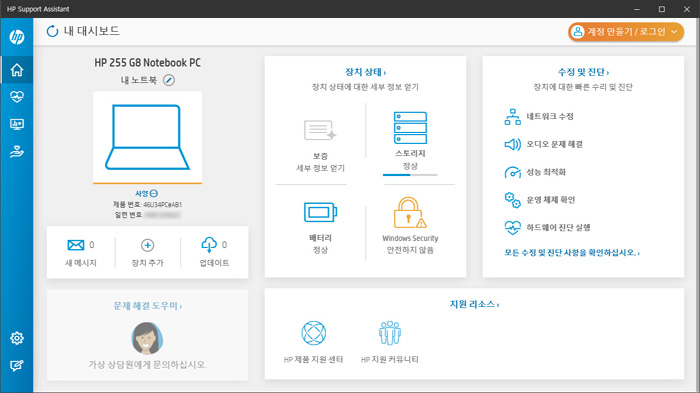The image size is (700, 393).
Task: Open 스토리지 storage status icon
Action: coord(410,128)
